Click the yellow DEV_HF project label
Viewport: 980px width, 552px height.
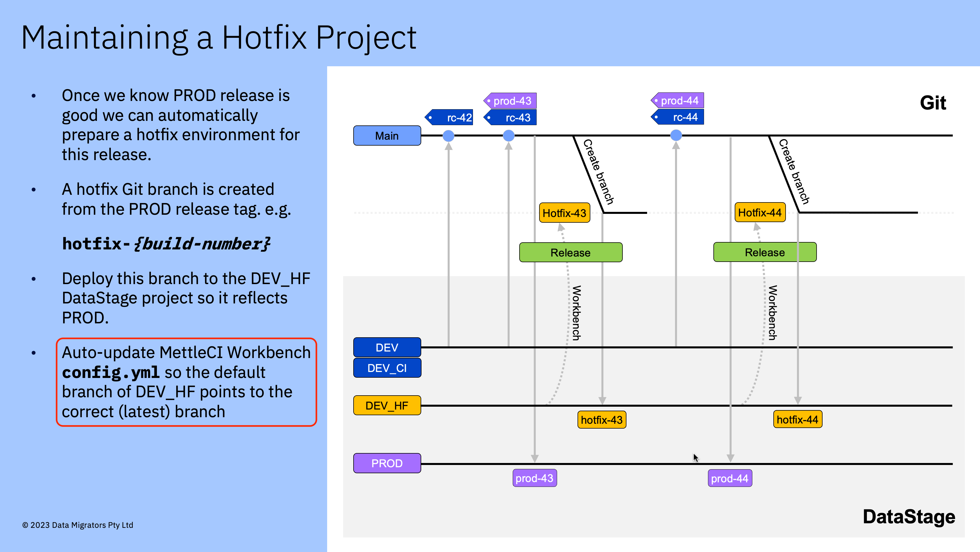387,406
